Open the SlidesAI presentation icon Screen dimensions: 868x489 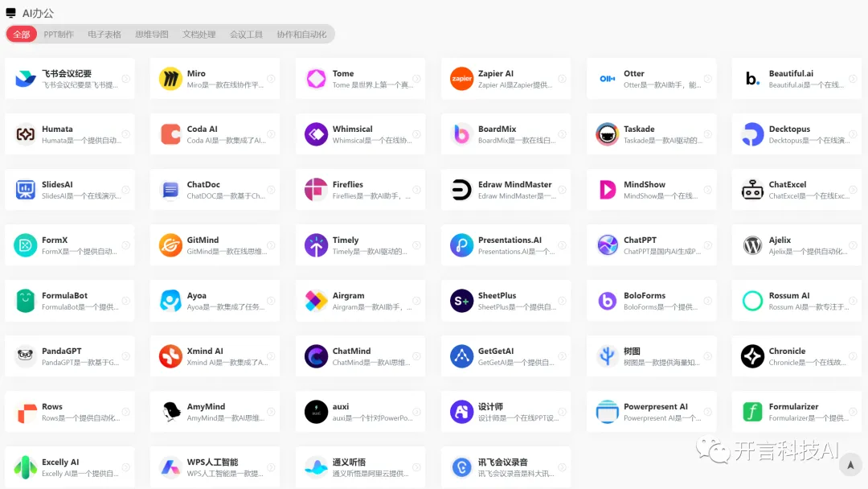pyautogui.click(x=26, y=190)
